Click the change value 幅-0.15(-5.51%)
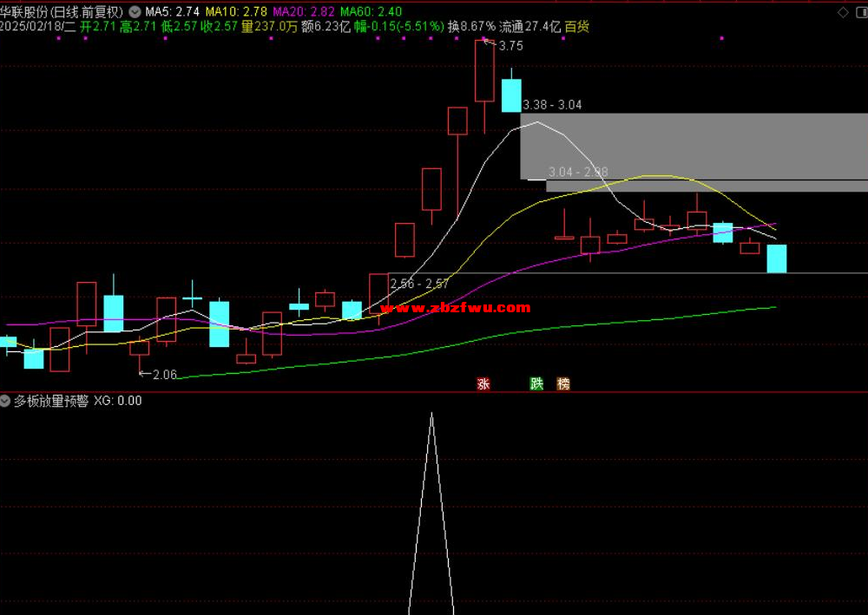This screenshot has height=615, width=868. [x=399, y=27]
